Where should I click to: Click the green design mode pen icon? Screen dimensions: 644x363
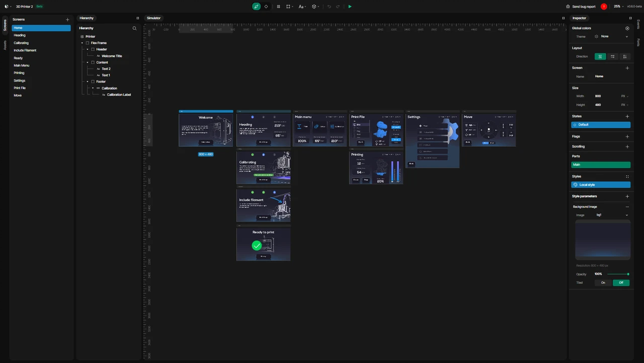pyautogui.click(x=256, y=6)
